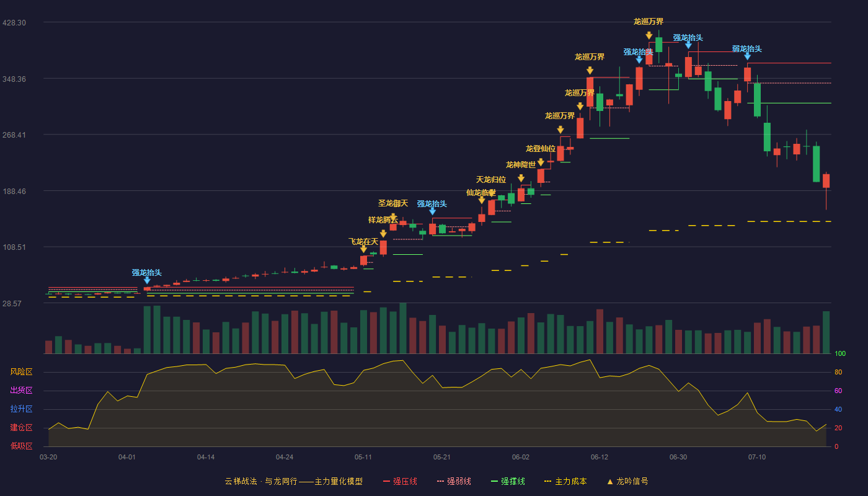868x496 pixels.
Task: Click the 建仓区 zone label
Action: coord(22,428)
